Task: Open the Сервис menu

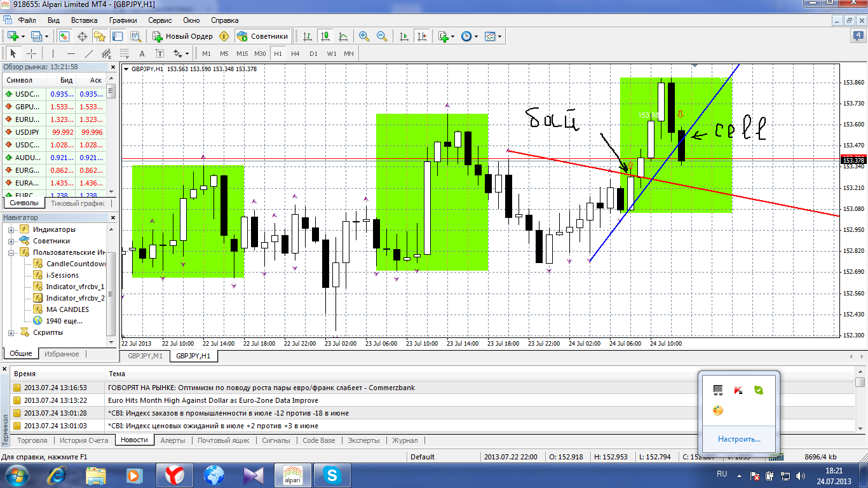Action: 160,20
